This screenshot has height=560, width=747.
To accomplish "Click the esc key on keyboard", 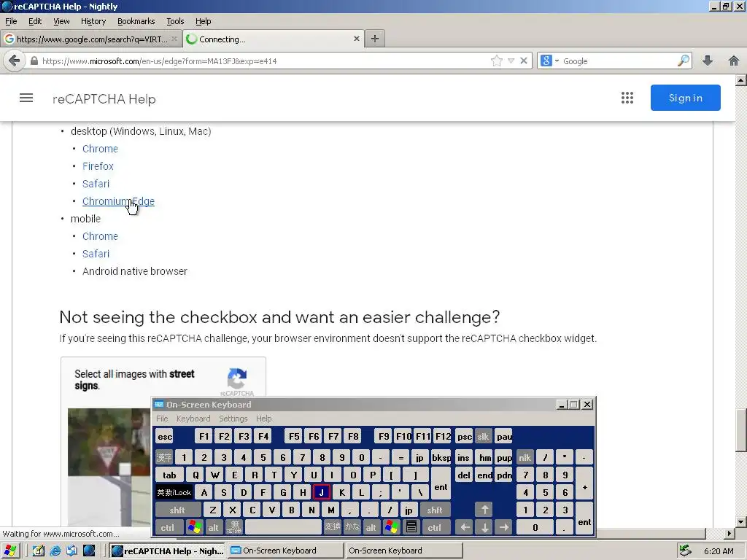I will 165,437.
